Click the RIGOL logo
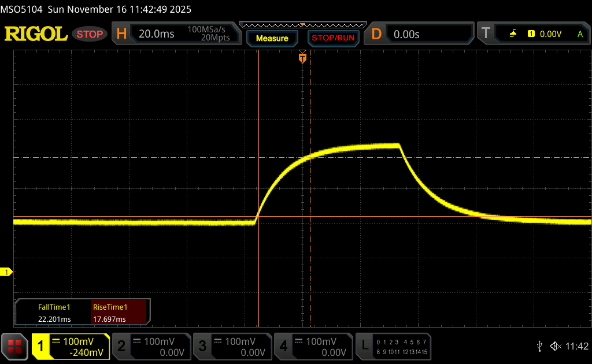This screenshot has height=364, width=592. coord(36,34)
